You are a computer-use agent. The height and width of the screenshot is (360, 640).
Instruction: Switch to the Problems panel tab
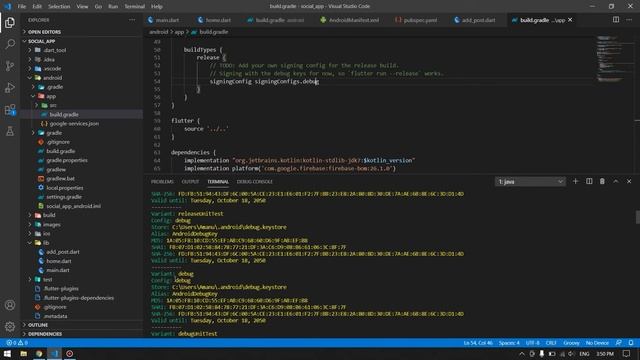[x=162, y=182]
